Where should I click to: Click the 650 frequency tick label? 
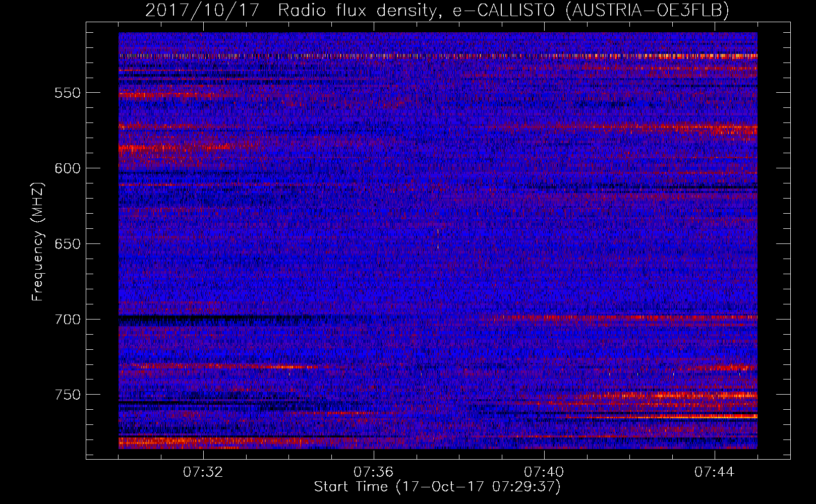click(x=68, y=244)
